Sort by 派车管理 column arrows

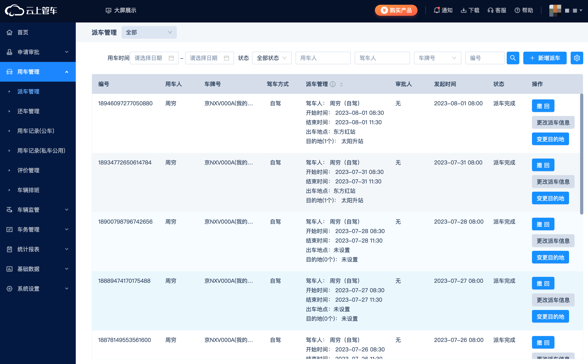point(341,84)
